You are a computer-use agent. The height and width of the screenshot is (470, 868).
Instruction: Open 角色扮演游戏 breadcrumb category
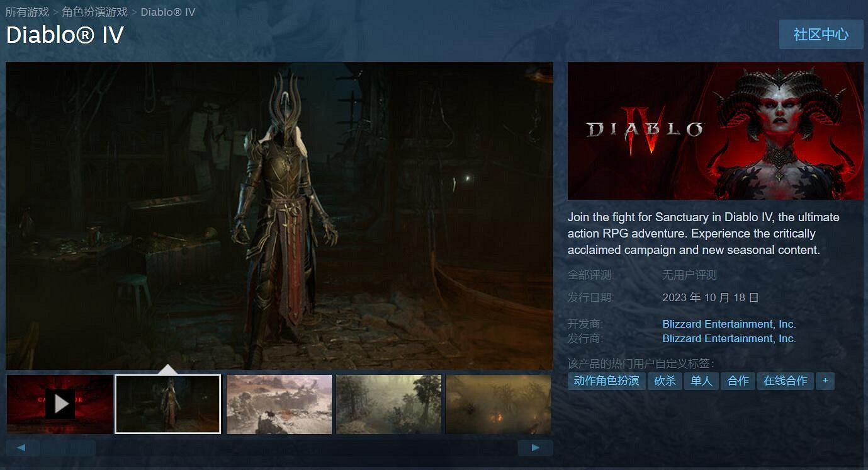[94, 12]
